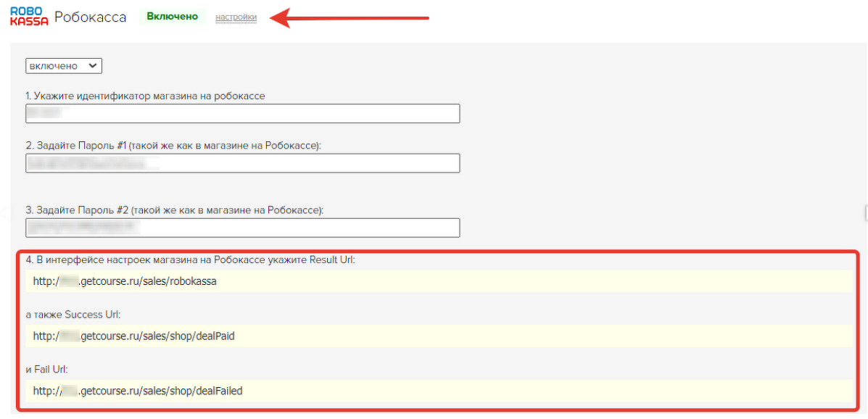Image resolution: width=868 pixels, height=419 pixels.
Task: Click the Robokassa logo icon
Action: (29, 17)
